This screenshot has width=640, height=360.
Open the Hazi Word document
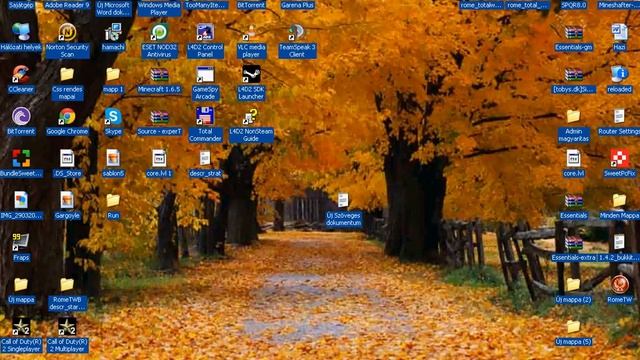[x=620, y=33]
